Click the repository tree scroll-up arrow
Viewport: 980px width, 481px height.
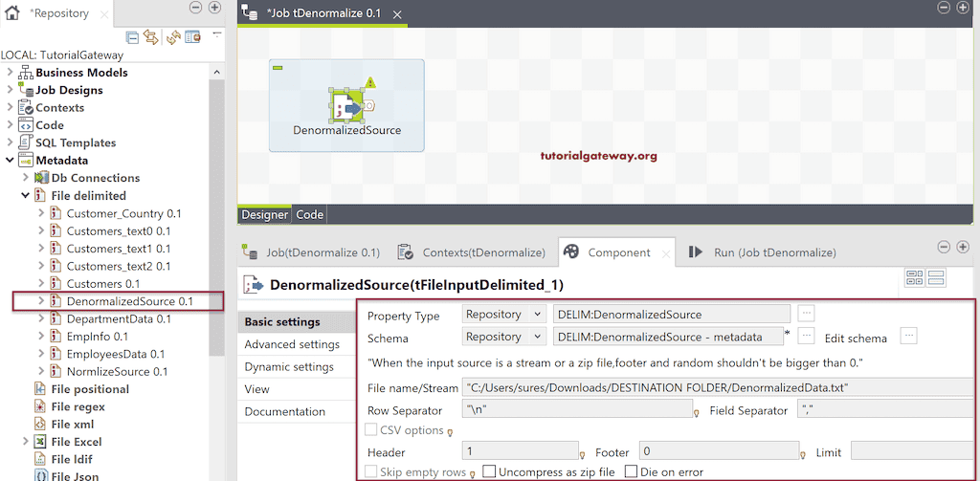[x=217, y=73]
